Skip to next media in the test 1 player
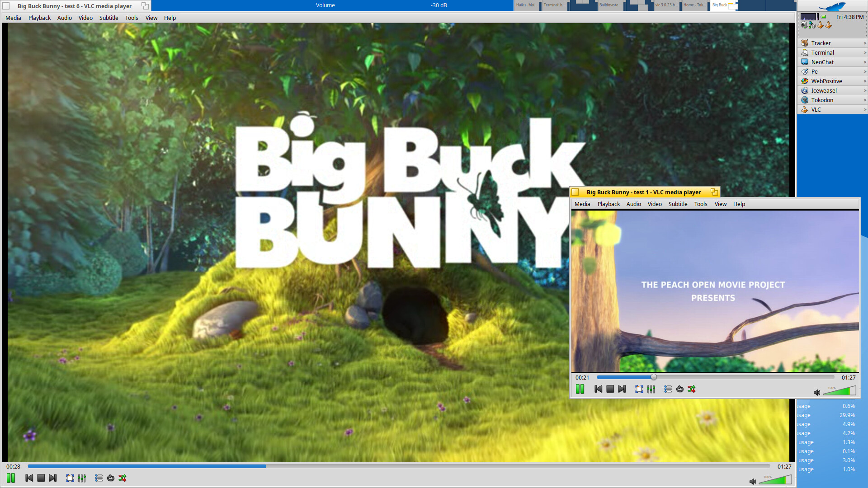The image size is (868, 488). pyautogui.click(x=622, y=389)
